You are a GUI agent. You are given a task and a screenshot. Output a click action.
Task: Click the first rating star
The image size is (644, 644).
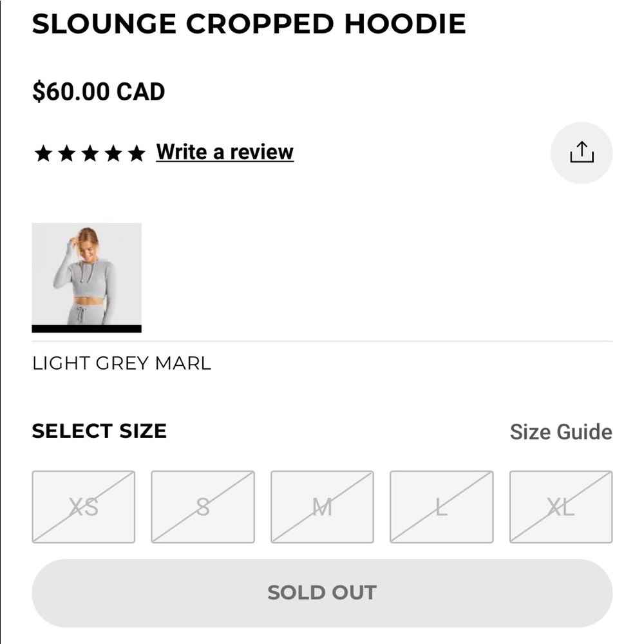point(43,154)
